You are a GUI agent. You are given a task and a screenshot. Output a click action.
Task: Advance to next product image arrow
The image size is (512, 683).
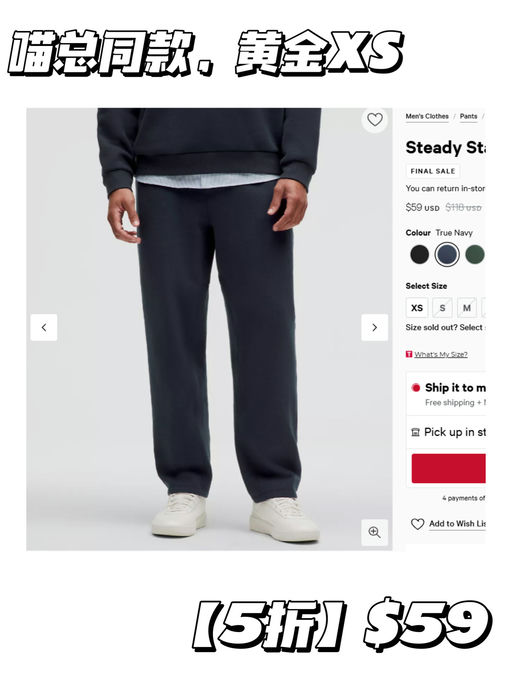[374, 328]
